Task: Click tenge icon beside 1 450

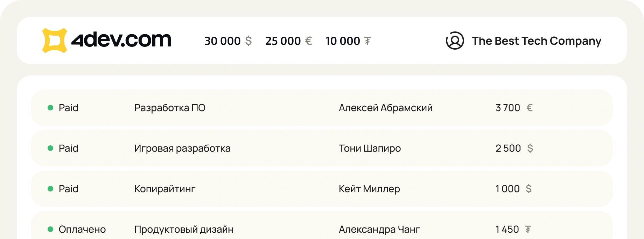Action: point(528,229)
